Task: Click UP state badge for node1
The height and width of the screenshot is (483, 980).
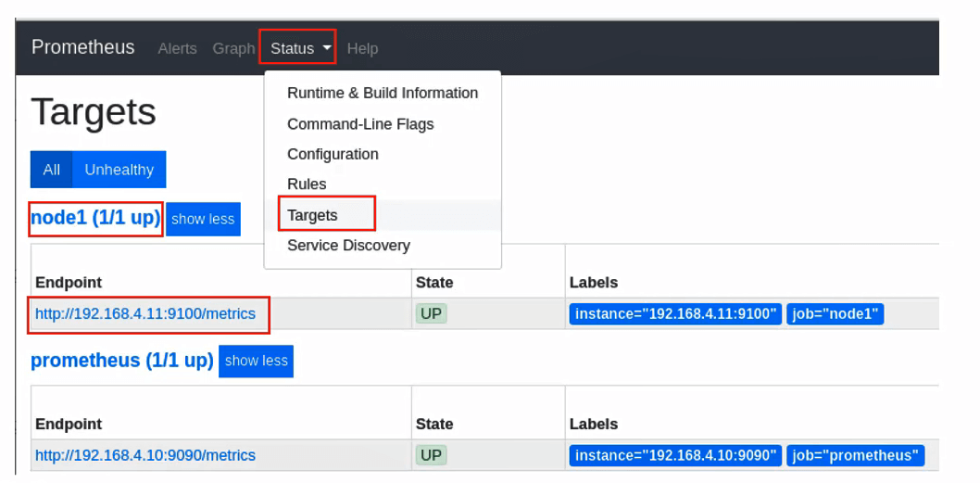Action: tap(432, 313)
